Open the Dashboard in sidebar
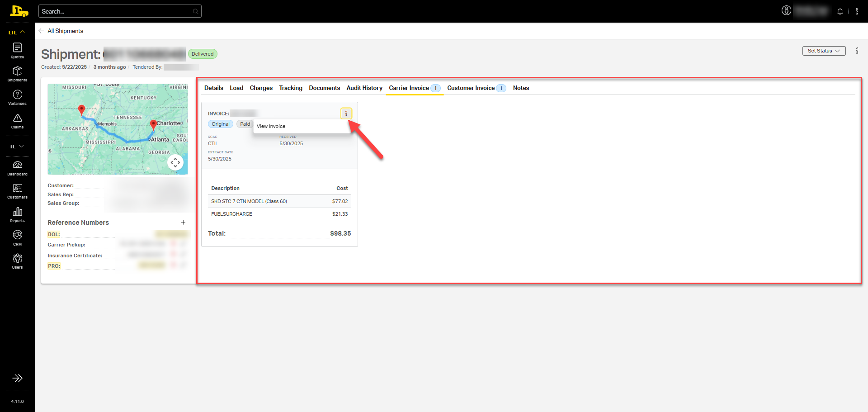The height and width of the screenshot is (412, 868). click(x=17, y=168)
